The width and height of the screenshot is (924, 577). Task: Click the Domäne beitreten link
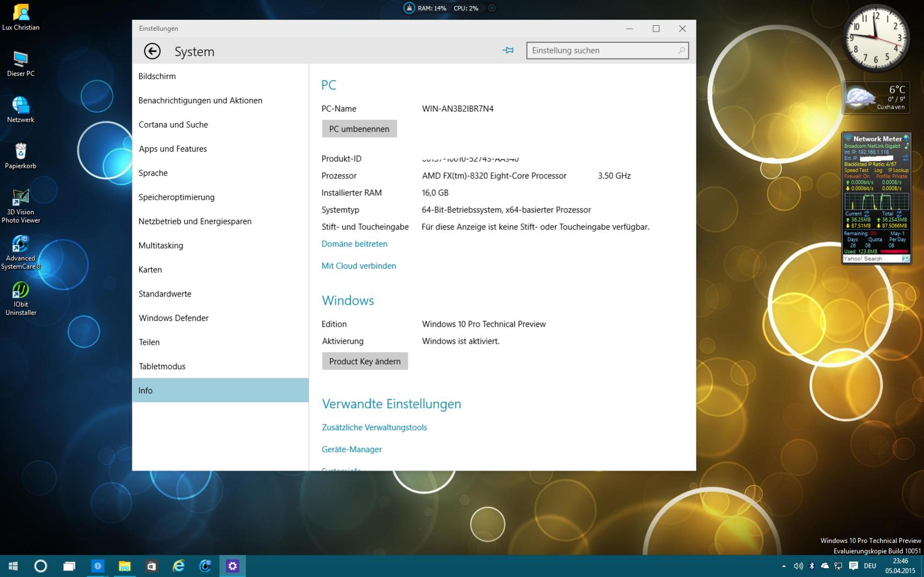click(354, 244)
